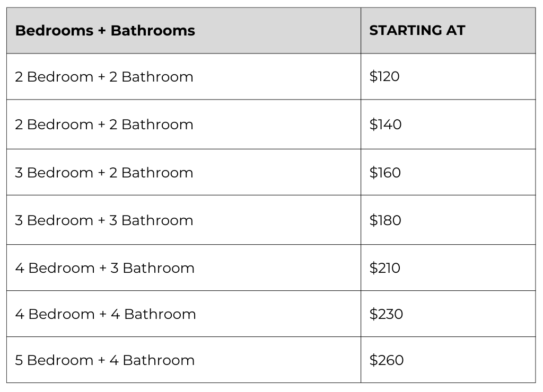Select the $260 price cell

pos(448,360)
